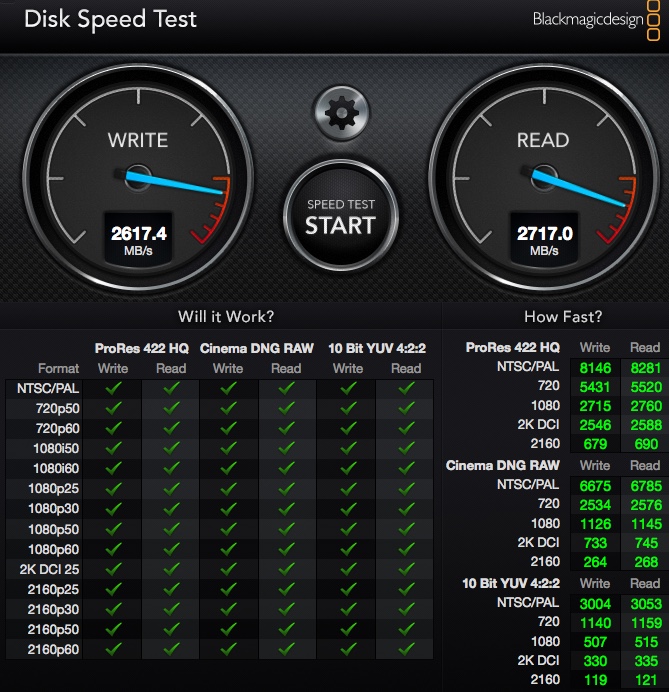Click the 1080p30 format row label

coord(53,508)
